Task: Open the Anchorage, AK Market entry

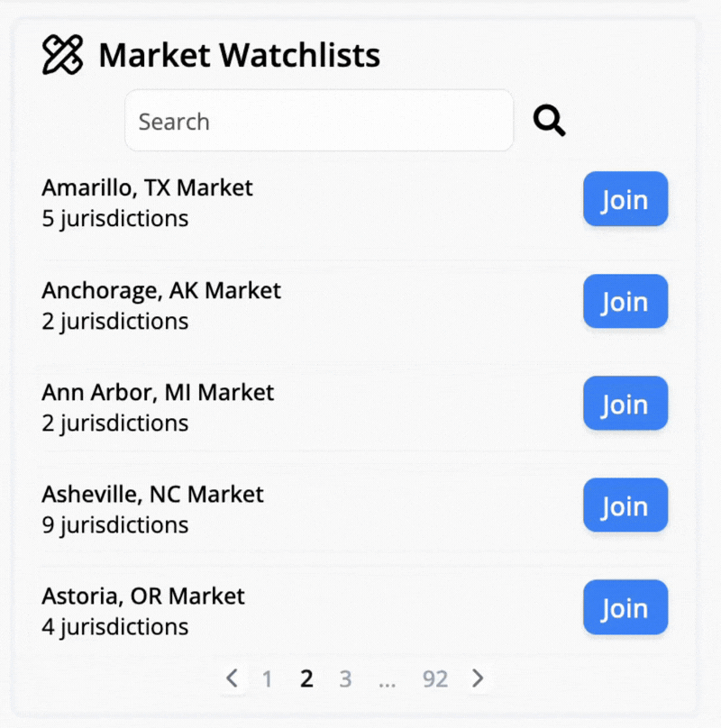Action: (x=161, y=290)
